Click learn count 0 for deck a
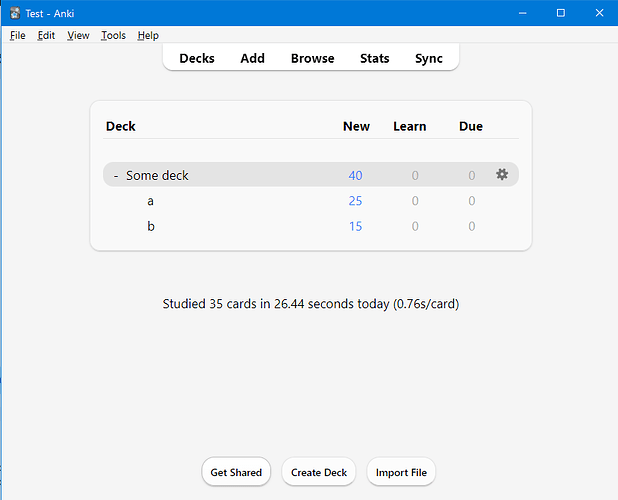This screenshot has height=500, width=618. [415, 201]
